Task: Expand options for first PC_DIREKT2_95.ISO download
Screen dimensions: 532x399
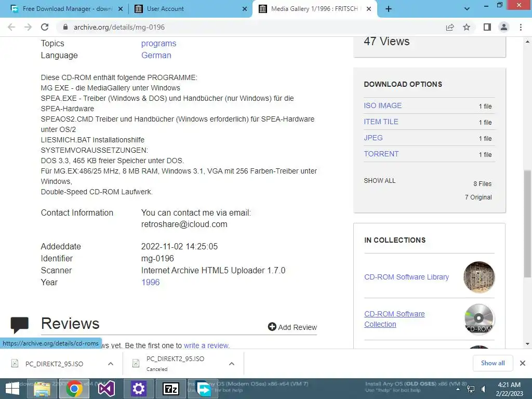Action: [111, 364]
